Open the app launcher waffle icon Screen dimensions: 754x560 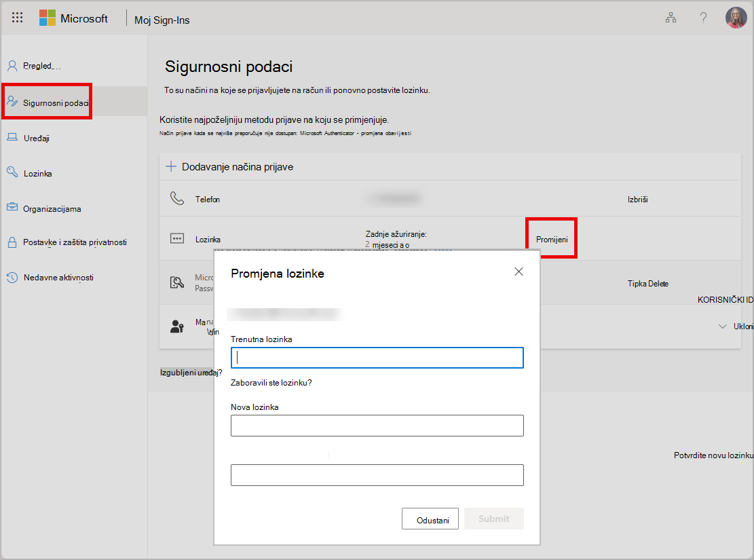coord(18,18)
